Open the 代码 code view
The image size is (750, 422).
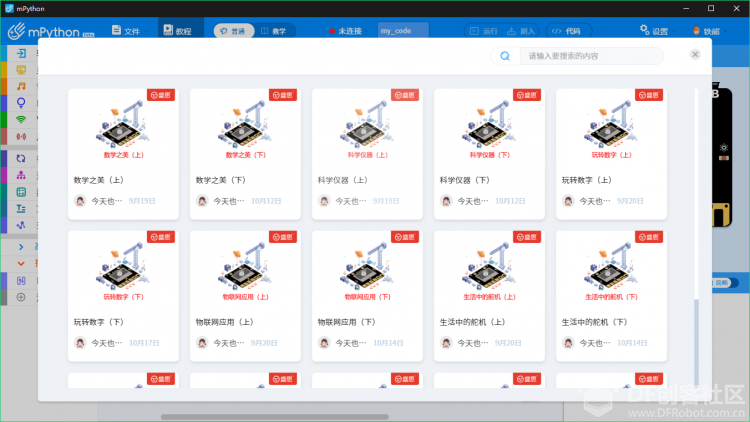[x=568, y=31]
